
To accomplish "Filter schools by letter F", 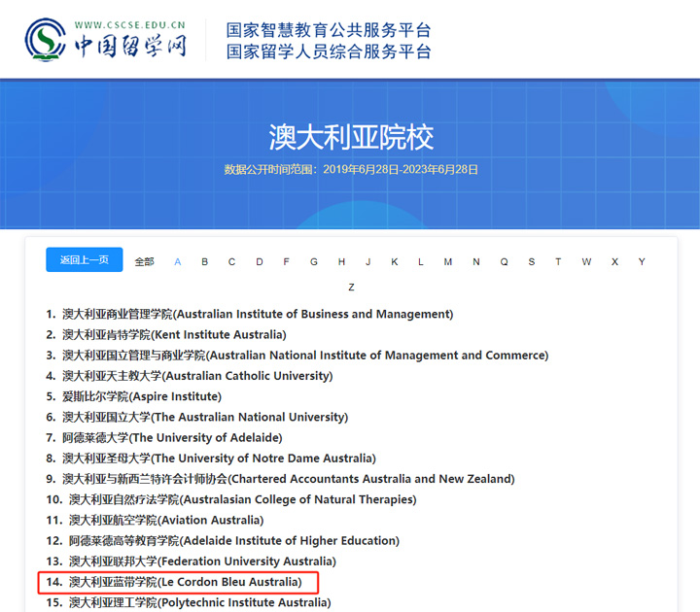I will pyautogui.click(x=286, y=262).
